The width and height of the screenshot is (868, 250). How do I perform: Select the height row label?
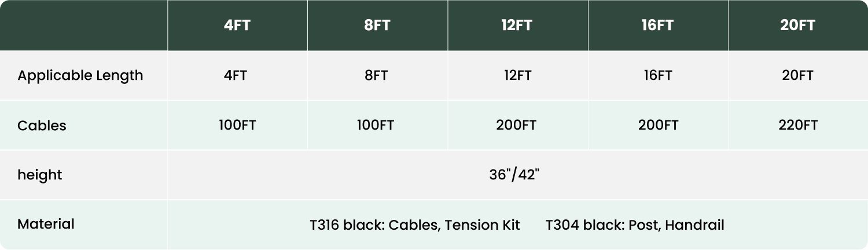tap(39, 175)
